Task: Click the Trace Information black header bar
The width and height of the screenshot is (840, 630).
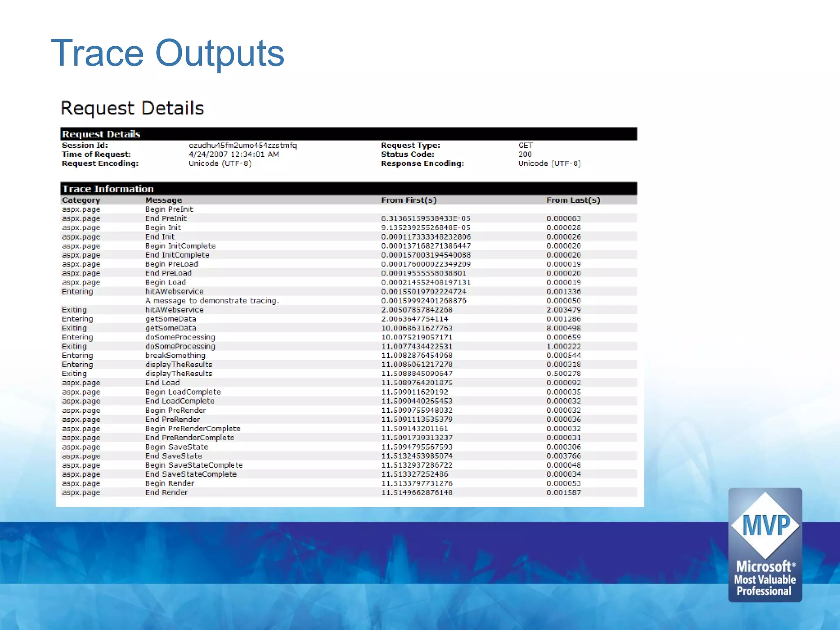Action: [349, 189]
